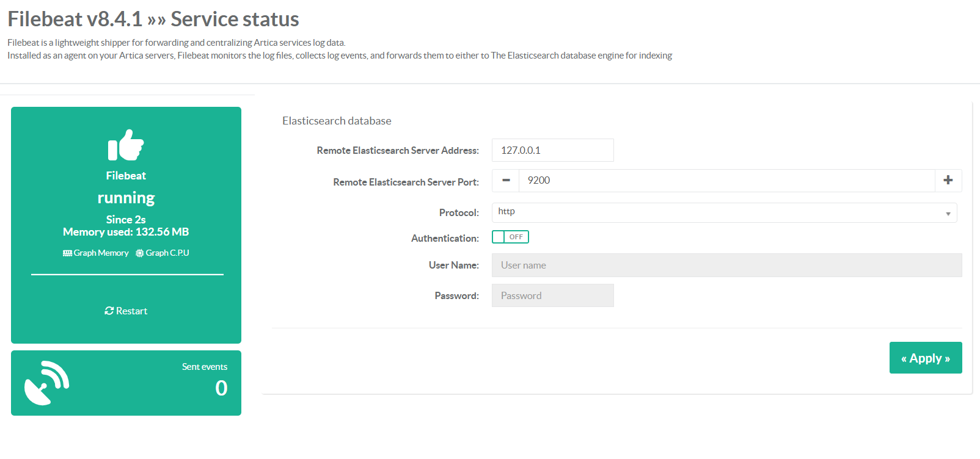Click the Sent events counter value
This screenshot has height=459, width=980.
pos(221,388)
